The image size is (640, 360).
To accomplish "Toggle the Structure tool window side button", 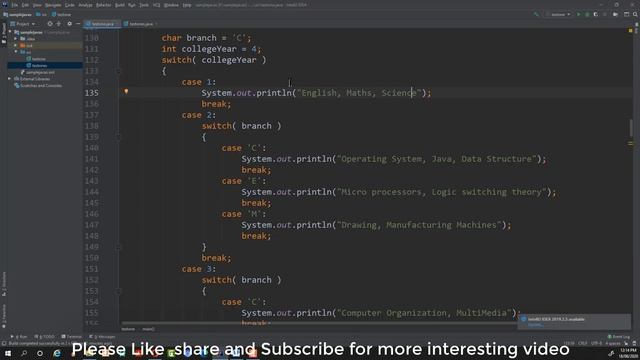I will (4, 284).
